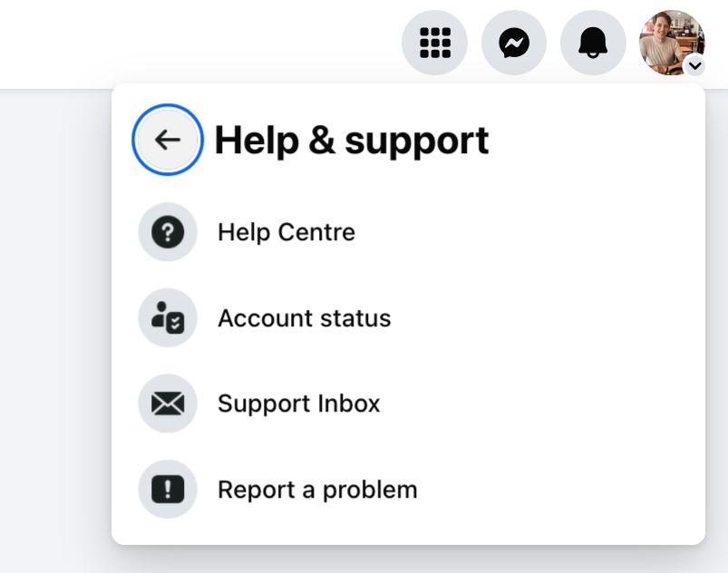Click the Account status person-checklist icon
This screenshot has height=573, width=728.
(168, 317)
